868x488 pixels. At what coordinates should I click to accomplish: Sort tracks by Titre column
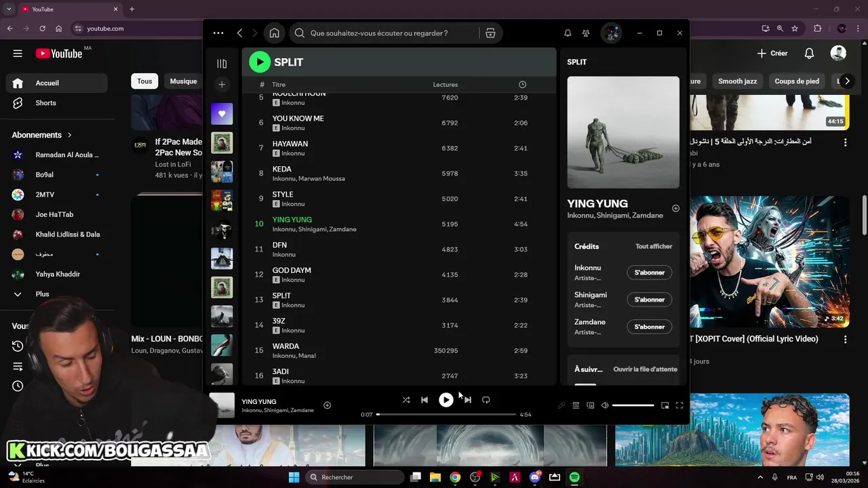coord(279,85)
